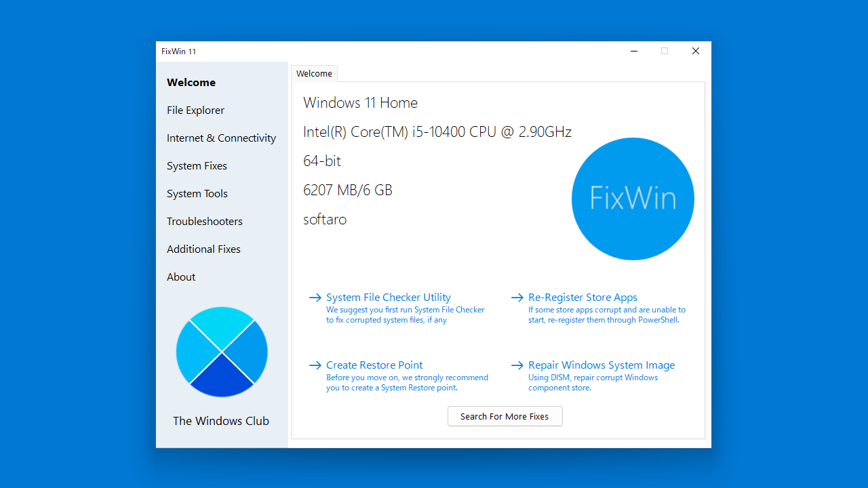This screenshot has width=868, height=488.
Task: Launch Repair Windows System Image link
Action: pos(601,365)
